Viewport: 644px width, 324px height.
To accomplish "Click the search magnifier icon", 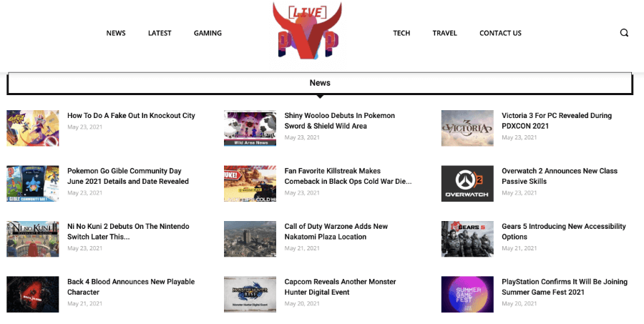I will [624, 33].
